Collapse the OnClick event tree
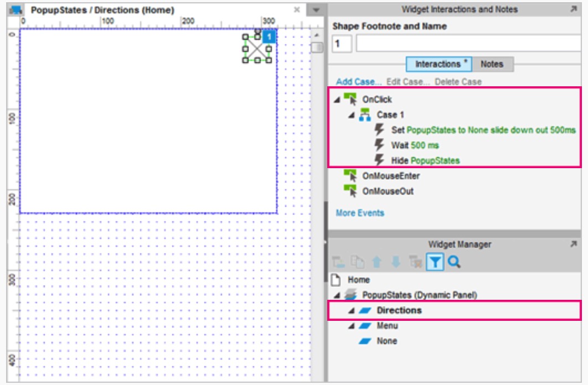This screenshot has height=385, width=588. pyautogui.click(x=337, y=100)
